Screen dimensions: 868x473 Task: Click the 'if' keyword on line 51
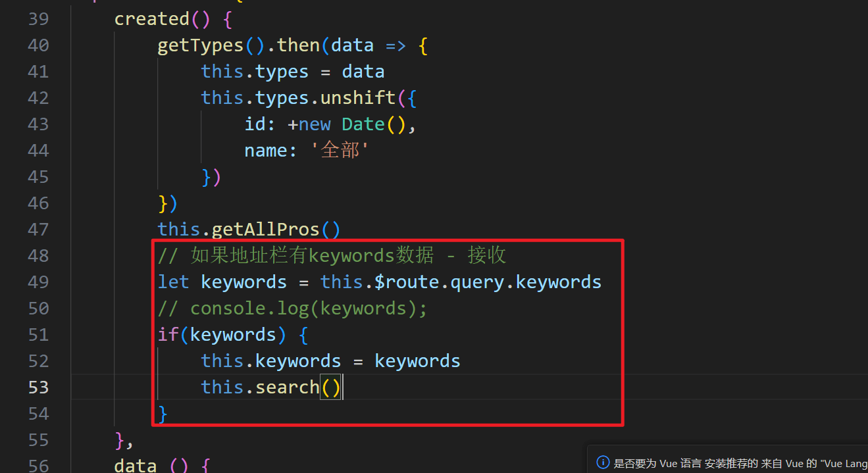[x=168, y=335]
